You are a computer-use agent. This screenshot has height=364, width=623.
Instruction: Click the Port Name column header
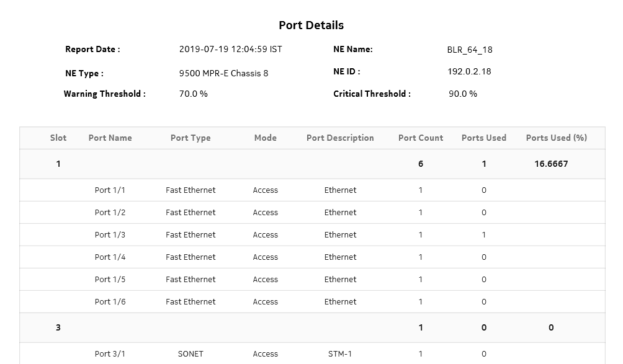[x=110, y=138]
